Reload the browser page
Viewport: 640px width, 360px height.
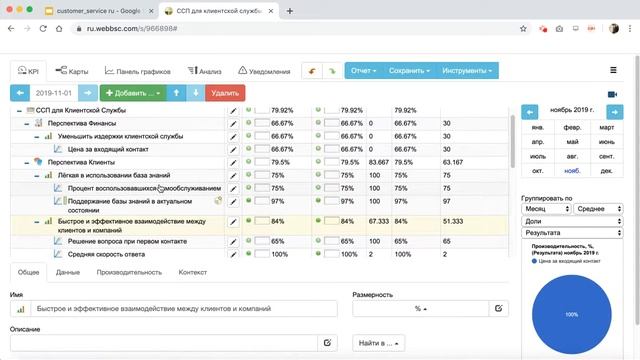point(43,29)
